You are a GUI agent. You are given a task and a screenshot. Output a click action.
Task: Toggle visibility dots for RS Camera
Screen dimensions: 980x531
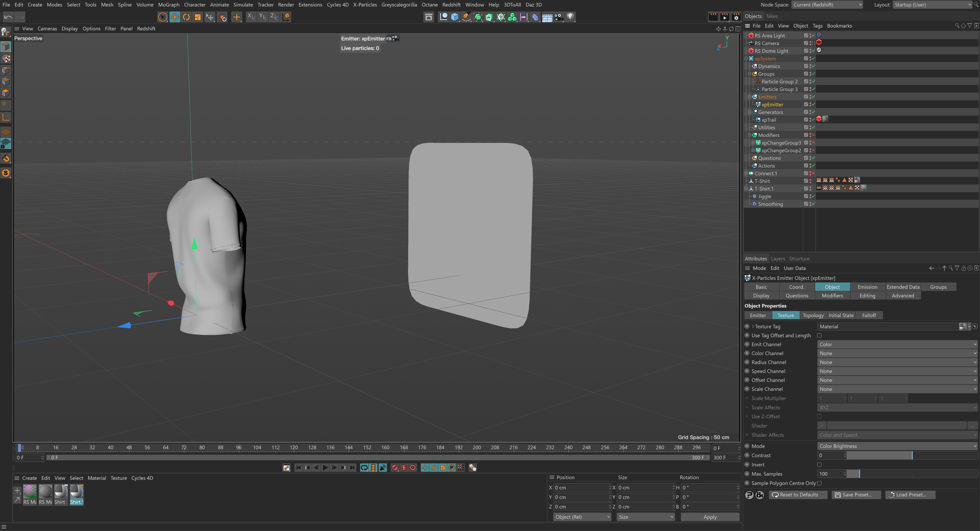(811, 43)
